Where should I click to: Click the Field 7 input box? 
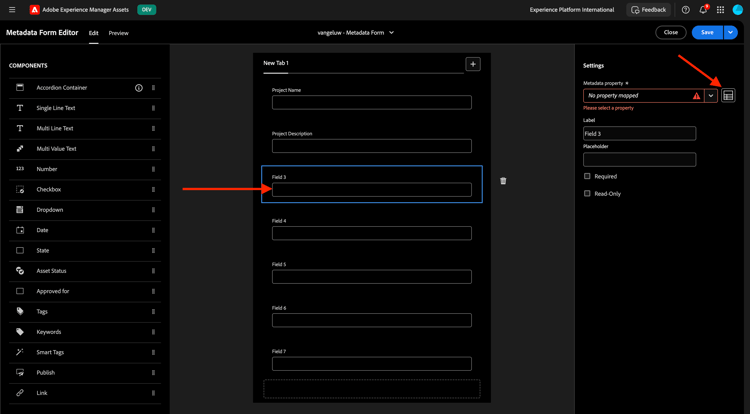point(372,364)
